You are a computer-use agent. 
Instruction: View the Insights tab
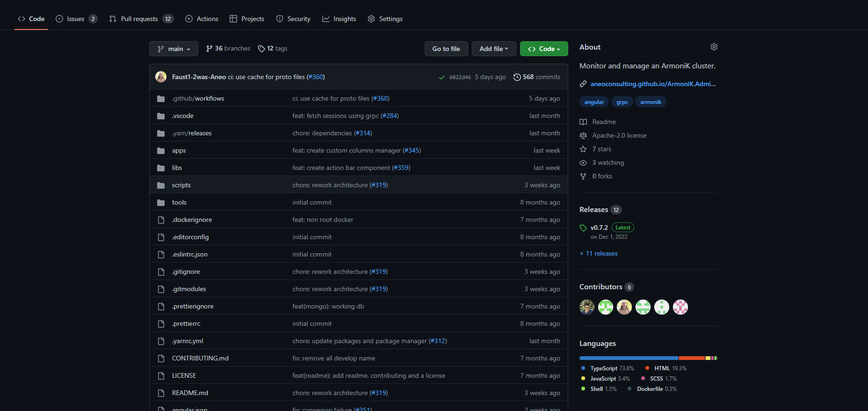(339, 19)
